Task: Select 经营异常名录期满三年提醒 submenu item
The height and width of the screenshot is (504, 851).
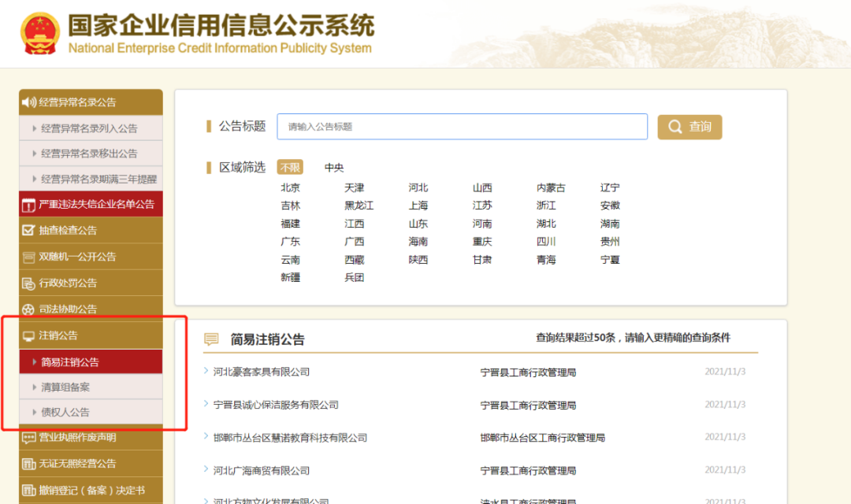Action: [x=91, y=179]
